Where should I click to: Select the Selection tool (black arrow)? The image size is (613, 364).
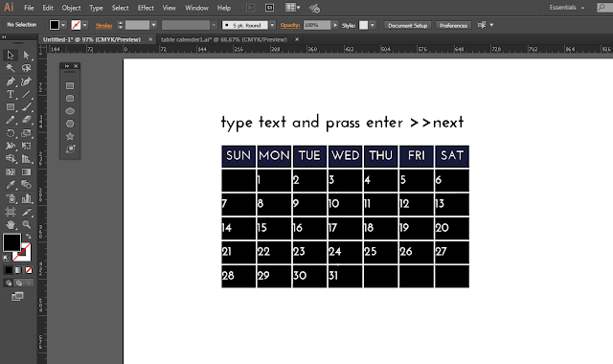click(x=11, y=56)
